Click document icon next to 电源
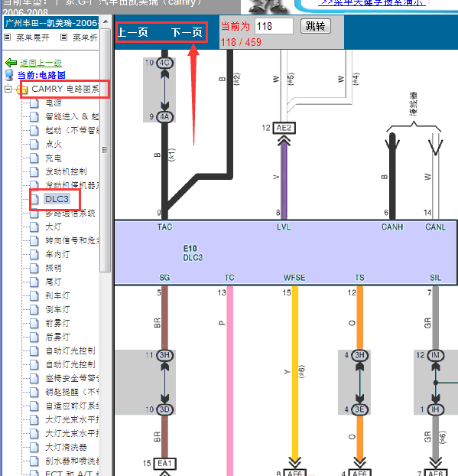 point(34,103)
